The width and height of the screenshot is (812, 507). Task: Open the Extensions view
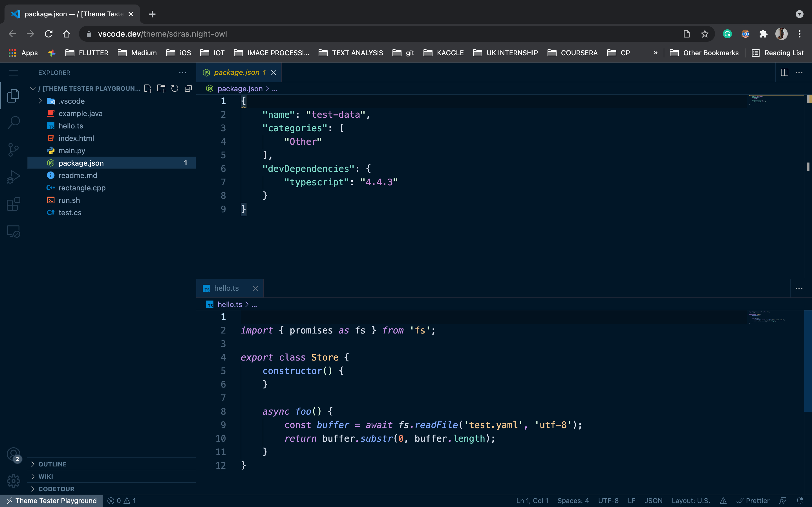(14, 204)
